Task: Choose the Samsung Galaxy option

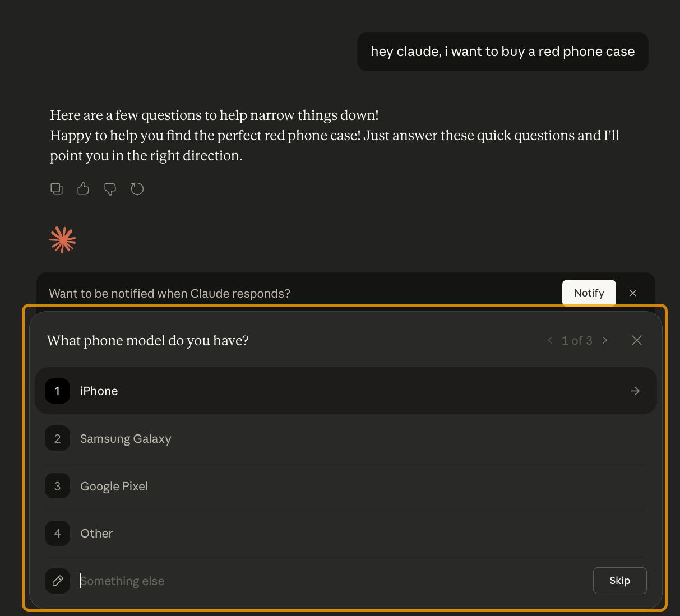Action: 126,439
